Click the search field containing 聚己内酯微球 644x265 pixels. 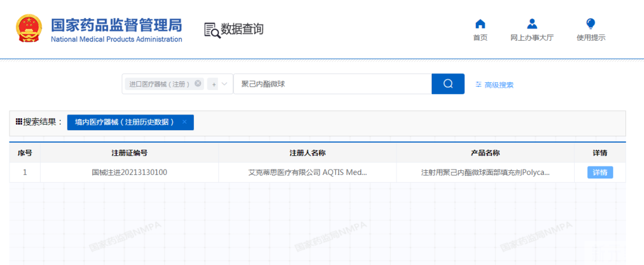pos(332,84)
